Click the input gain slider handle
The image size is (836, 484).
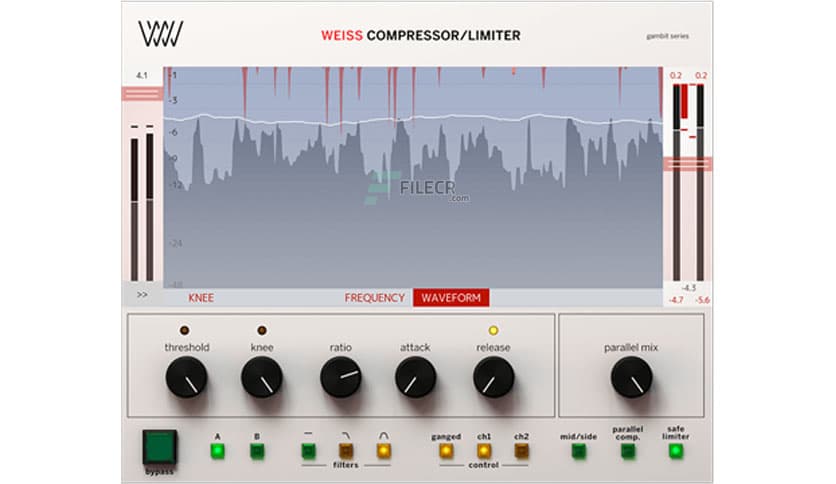tap(142, 93)
